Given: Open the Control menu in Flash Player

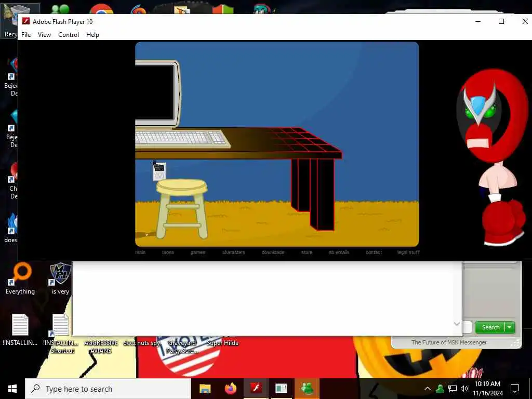Looking at the screenshot, I should [69, 35].
